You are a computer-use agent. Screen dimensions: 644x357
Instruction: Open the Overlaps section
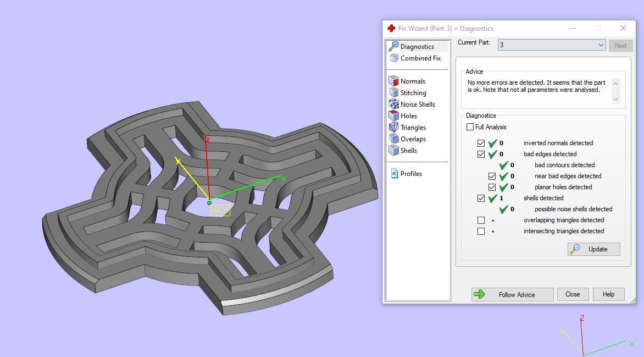(413, 139)
